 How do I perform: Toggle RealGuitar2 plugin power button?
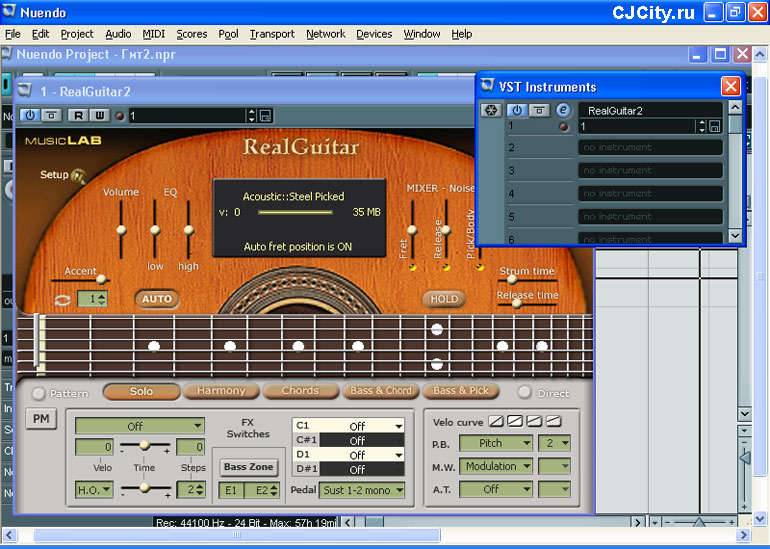(30, 115)
